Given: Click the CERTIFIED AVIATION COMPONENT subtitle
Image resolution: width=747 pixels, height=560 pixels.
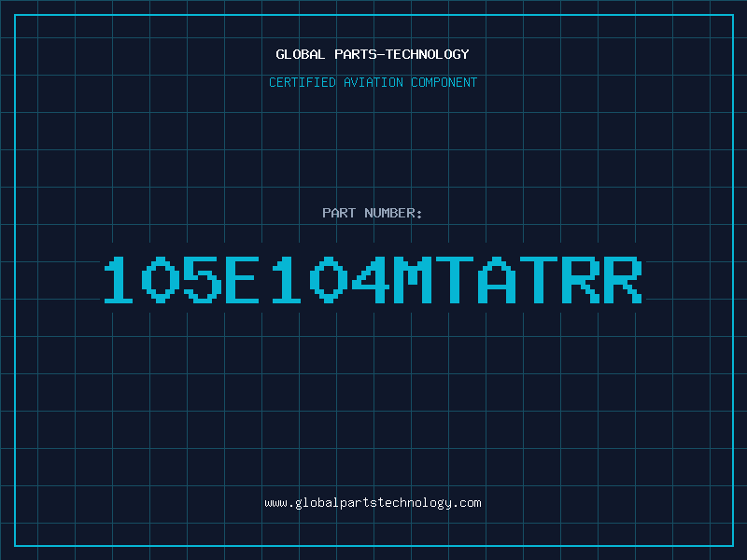Looking at the screenshot, I should [x=373, y=82].
